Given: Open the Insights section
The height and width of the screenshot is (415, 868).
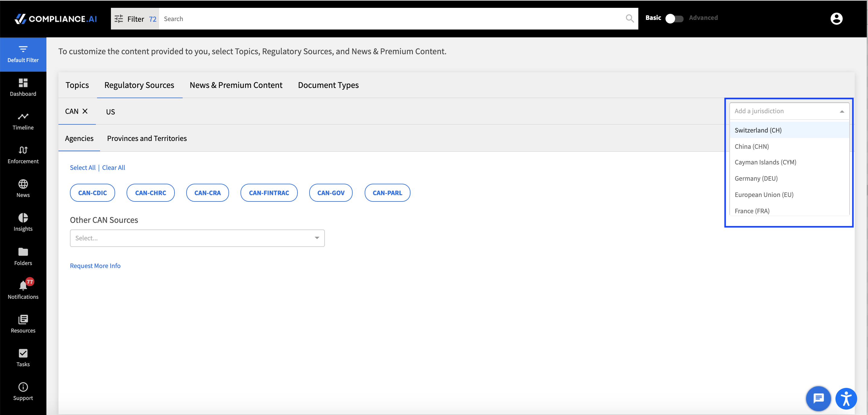Looking at the screenshot, I should [23, 222].
